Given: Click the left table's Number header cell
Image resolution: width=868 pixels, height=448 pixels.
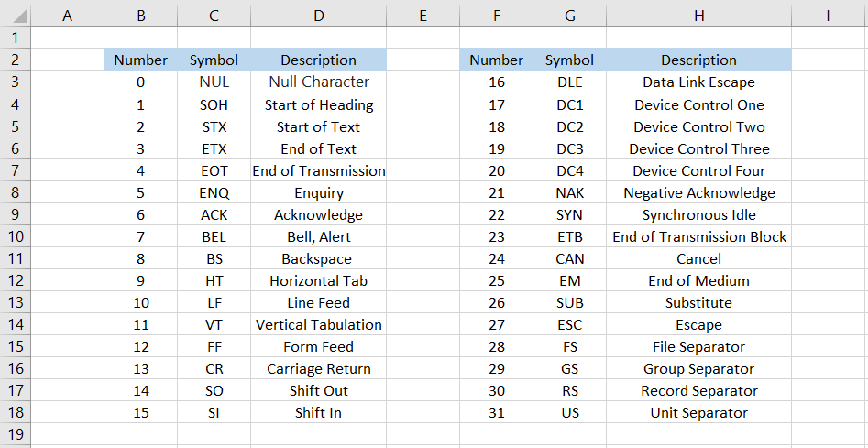Looking at the screenshot, I should [x=140, y=60].
